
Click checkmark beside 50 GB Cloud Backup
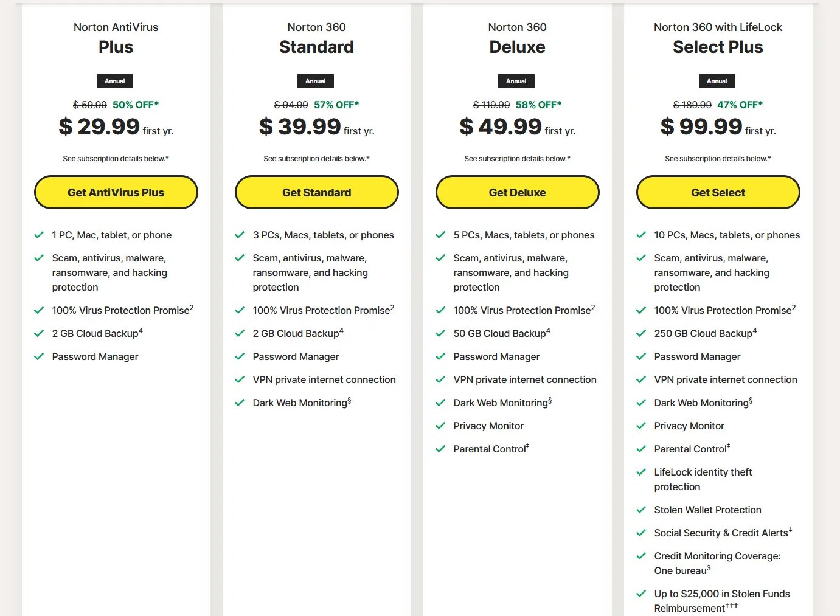(440, 333)
